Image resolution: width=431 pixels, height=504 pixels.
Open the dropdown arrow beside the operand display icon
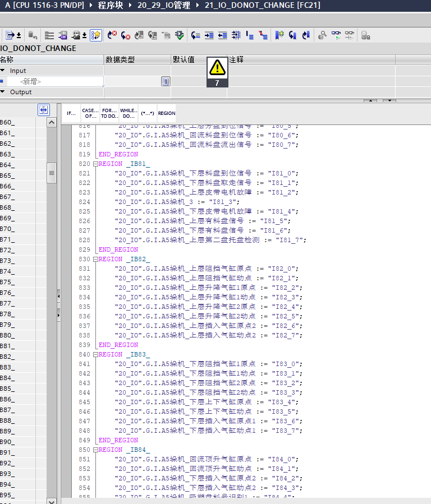(84, 35)
